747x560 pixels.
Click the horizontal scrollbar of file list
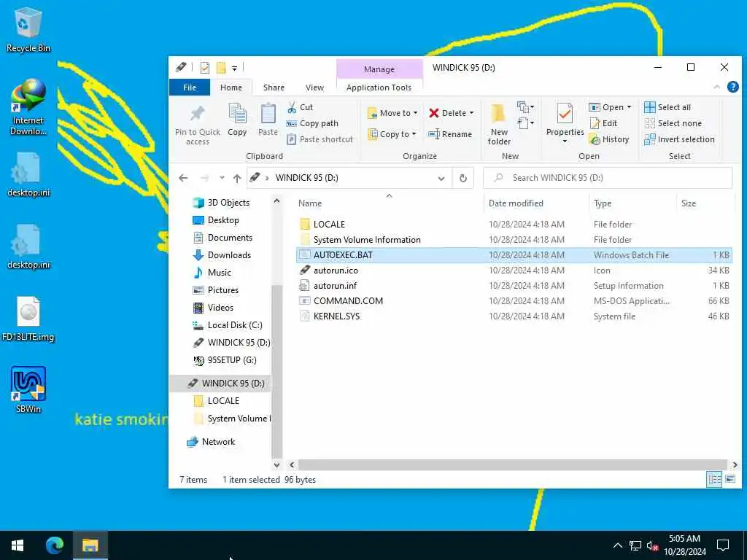(x=513, y=464)
